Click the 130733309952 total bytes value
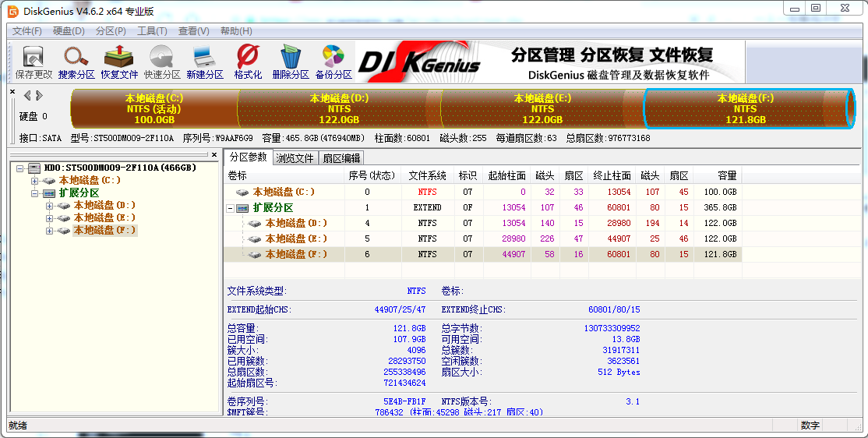Screen dimensions: 868x438 coord(612,328)
